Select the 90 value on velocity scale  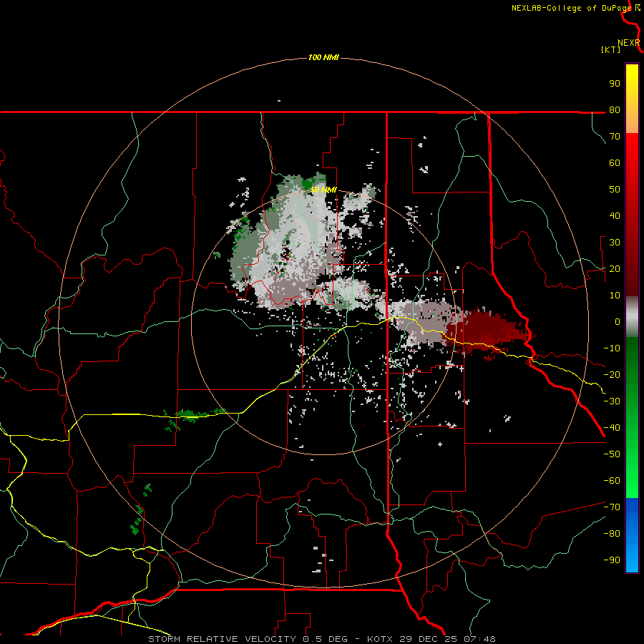pyautogui.click(x=615, y=84)
